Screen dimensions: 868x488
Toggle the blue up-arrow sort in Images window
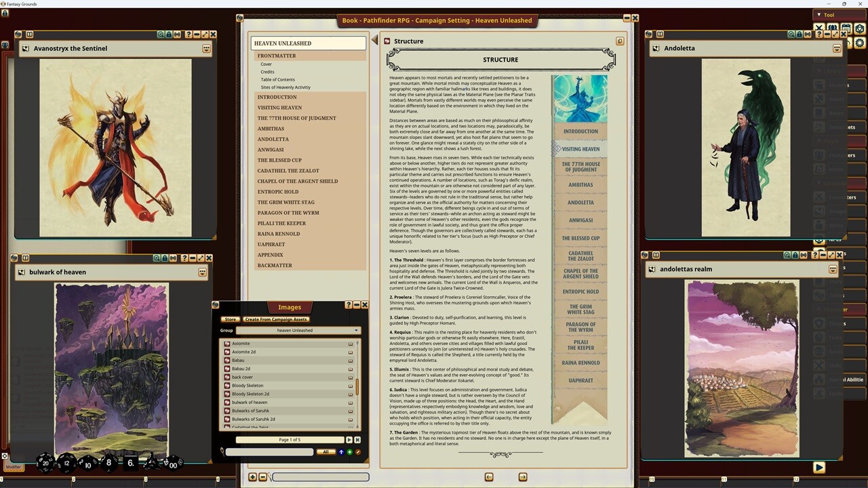pyautogui.click(x=341, y=451)
